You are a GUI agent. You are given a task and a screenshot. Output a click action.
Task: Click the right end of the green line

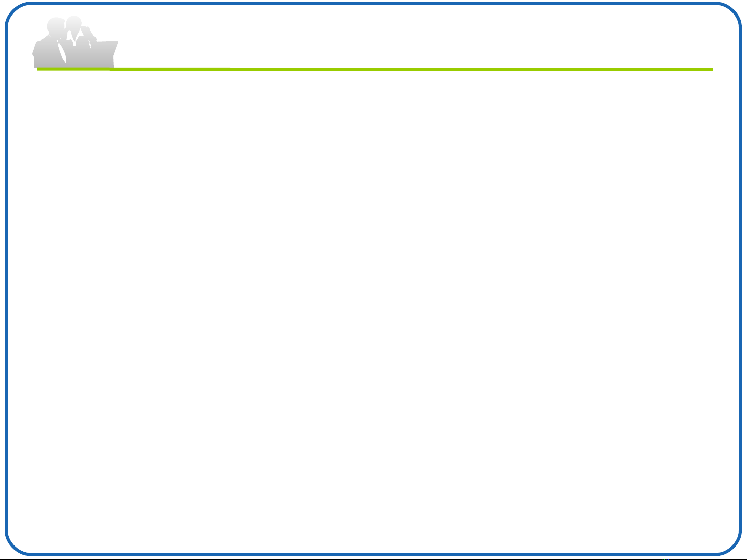pyautogui.click(x=709, y=70)
